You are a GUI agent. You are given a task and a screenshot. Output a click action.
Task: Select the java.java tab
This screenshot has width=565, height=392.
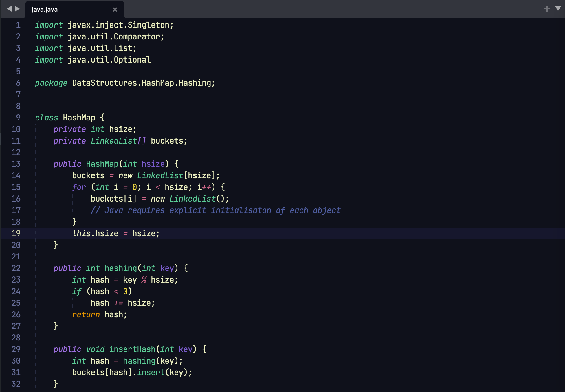click(45, 10)
